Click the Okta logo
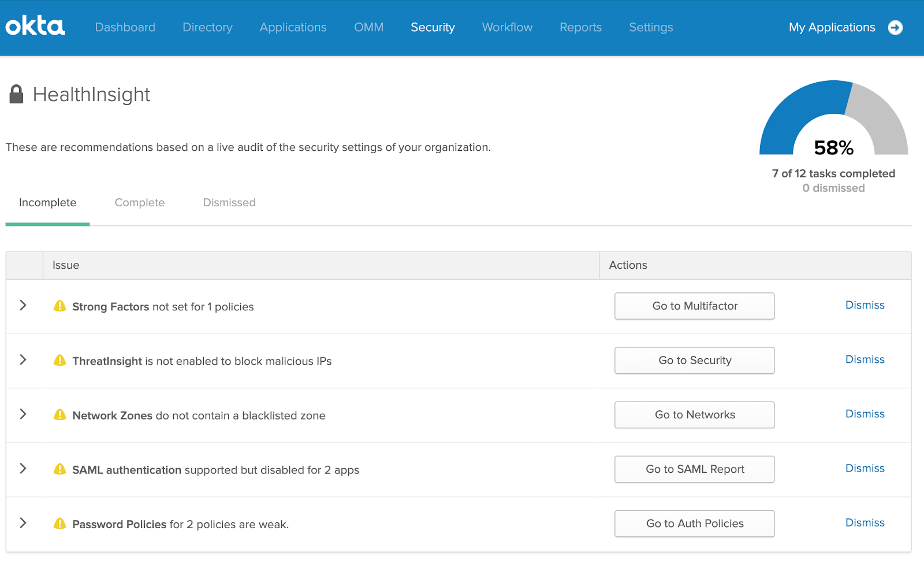This screenshot has width=924, height=564. 35,27
